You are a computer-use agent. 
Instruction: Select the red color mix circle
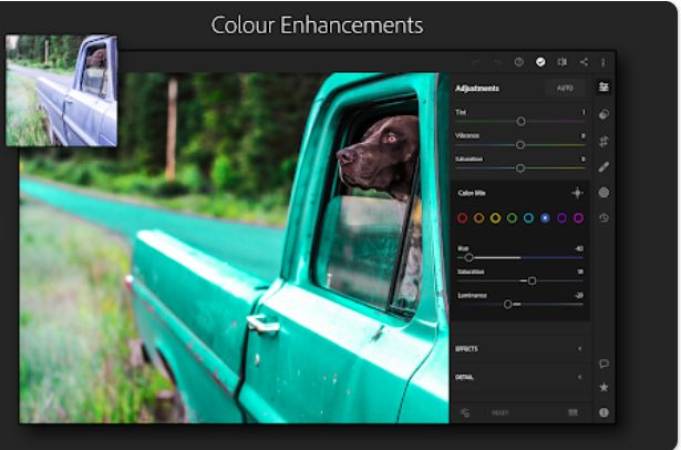[462, 218]
